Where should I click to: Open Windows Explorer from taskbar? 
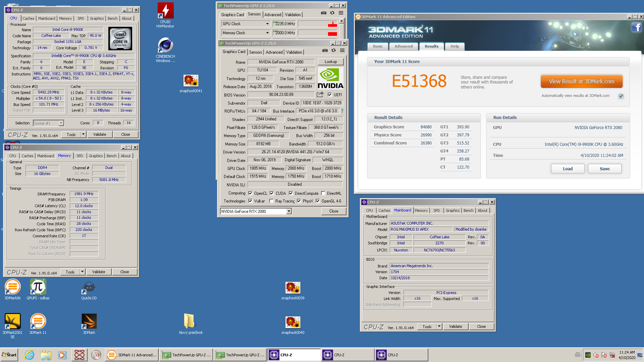pos(46,355)
